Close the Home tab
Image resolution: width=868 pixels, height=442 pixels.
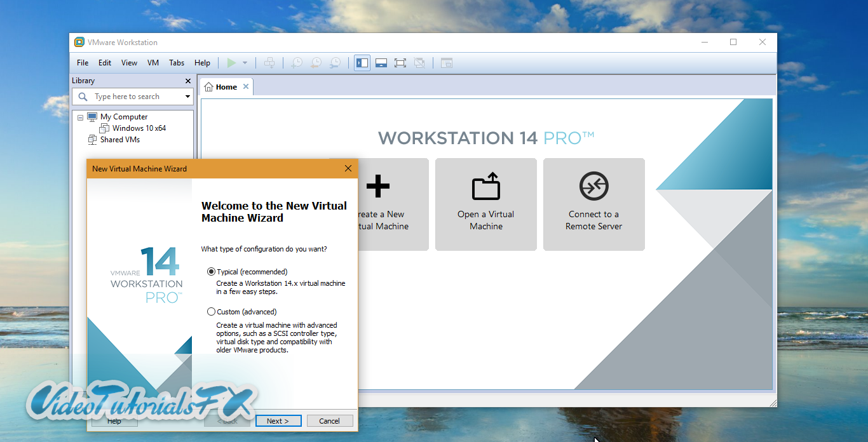246,87
